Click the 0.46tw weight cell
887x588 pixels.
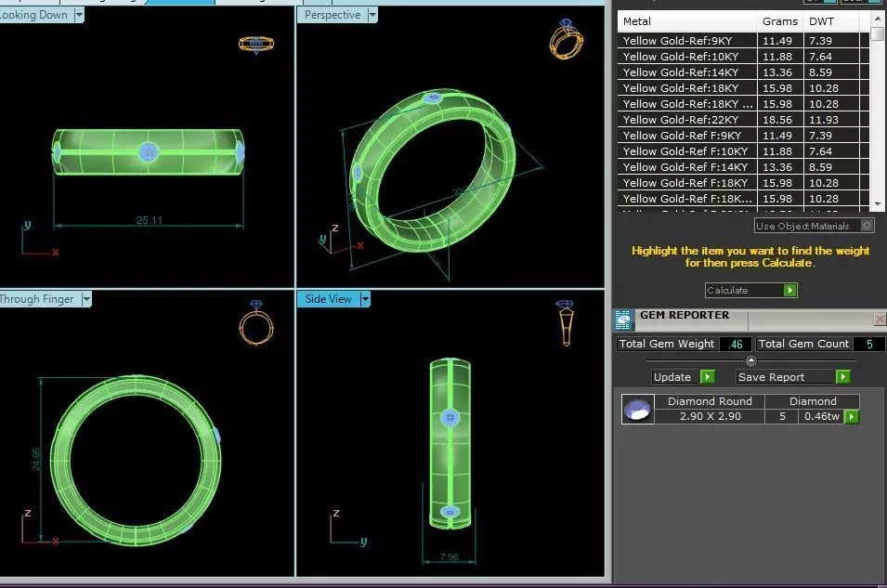click(x=822, y=416)
